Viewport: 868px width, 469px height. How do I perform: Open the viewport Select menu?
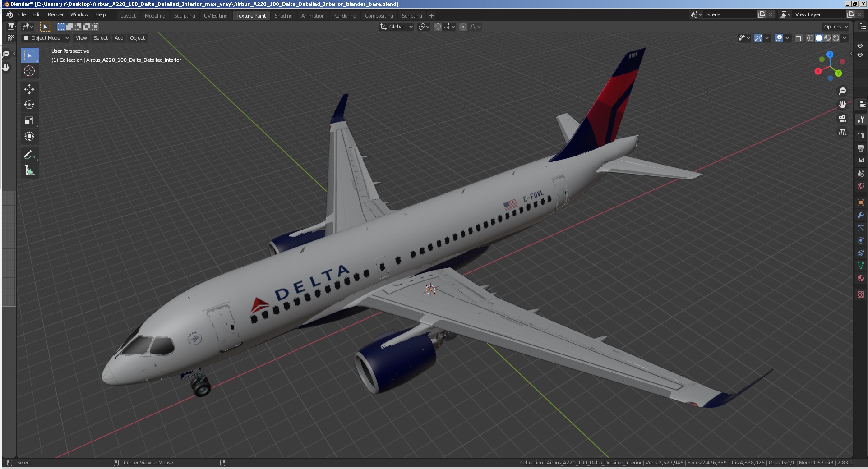[x=101, y=38]
